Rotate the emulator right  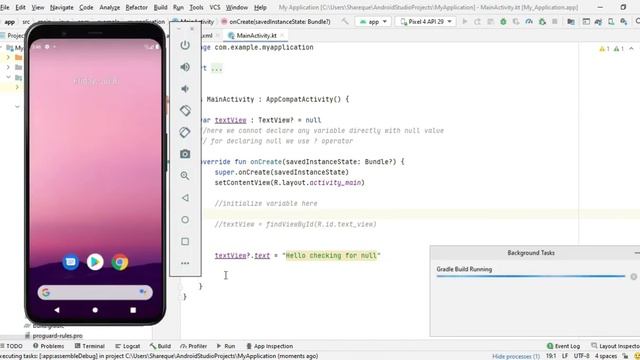[x=185, y=132]
